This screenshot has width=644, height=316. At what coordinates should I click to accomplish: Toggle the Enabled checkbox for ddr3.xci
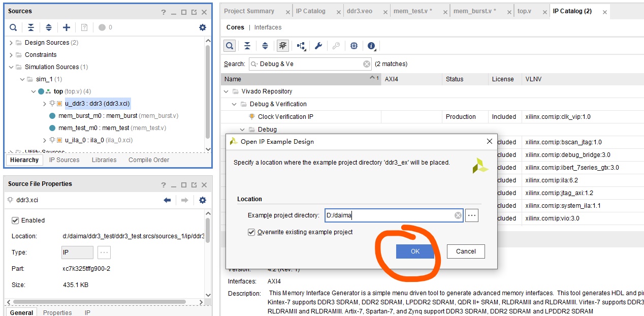tap(15, 220)
